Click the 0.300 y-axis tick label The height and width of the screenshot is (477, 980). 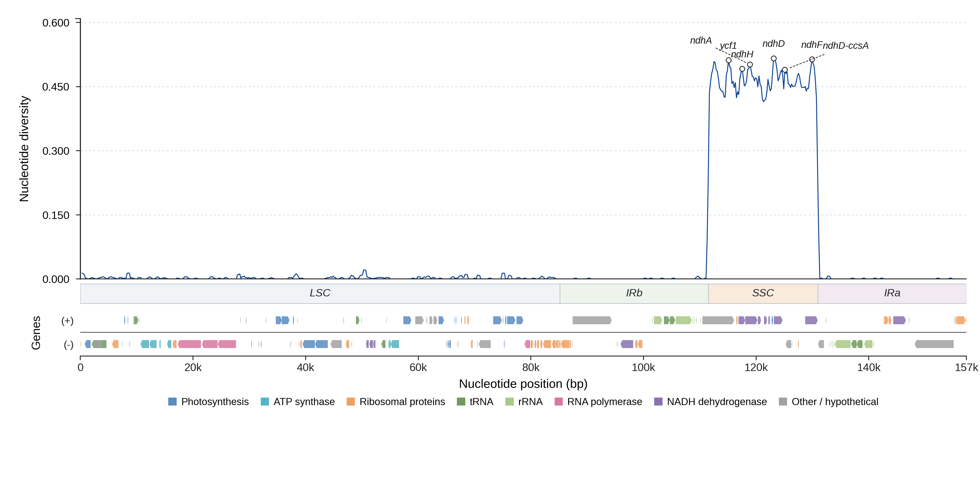(x=56, y=151)
